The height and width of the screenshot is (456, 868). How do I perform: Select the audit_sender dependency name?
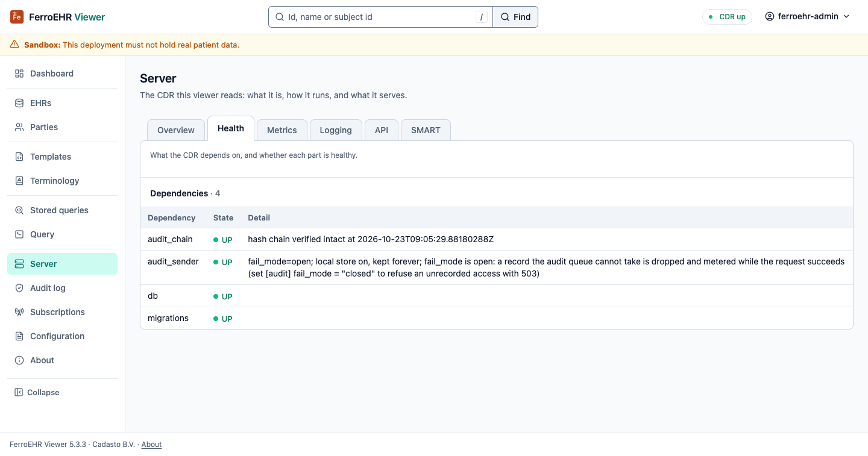173,261
